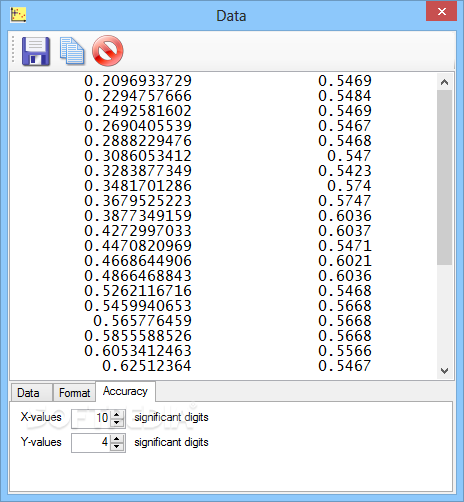Click the Y value 0.5747
Screen dimensions: 464x502
[345, 201]
